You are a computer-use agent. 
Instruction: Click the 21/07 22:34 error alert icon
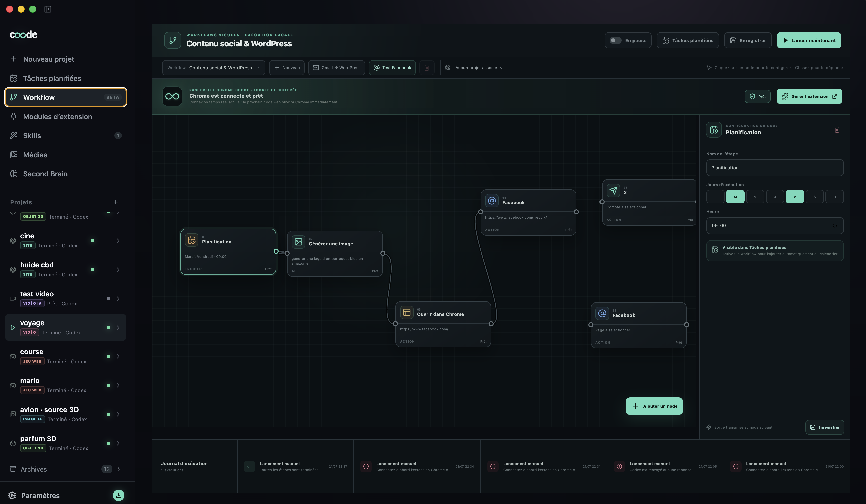coord(366,466)
